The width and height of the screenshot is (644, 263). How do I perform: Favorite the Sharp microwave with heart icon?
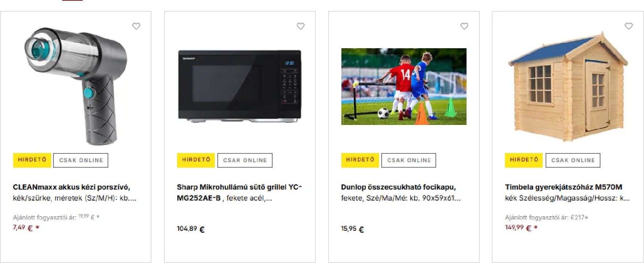(x=300, y=26)
